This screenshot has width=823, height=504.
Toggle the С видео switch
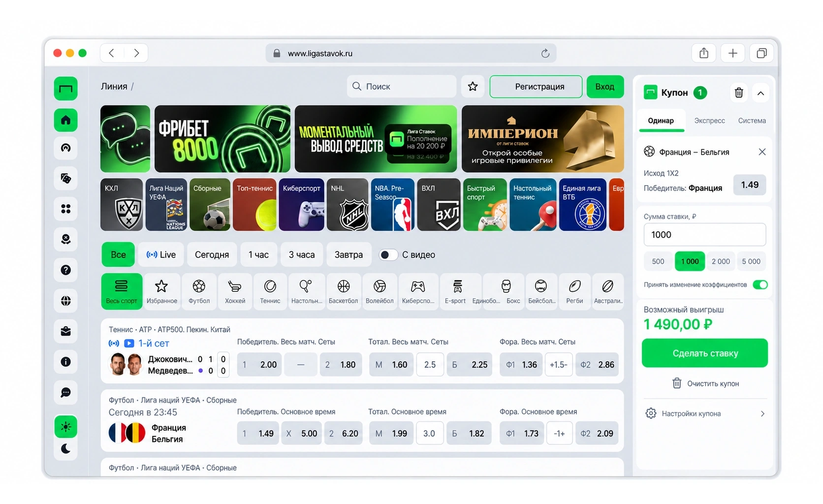pyautogui.click(x=388, y=255)
